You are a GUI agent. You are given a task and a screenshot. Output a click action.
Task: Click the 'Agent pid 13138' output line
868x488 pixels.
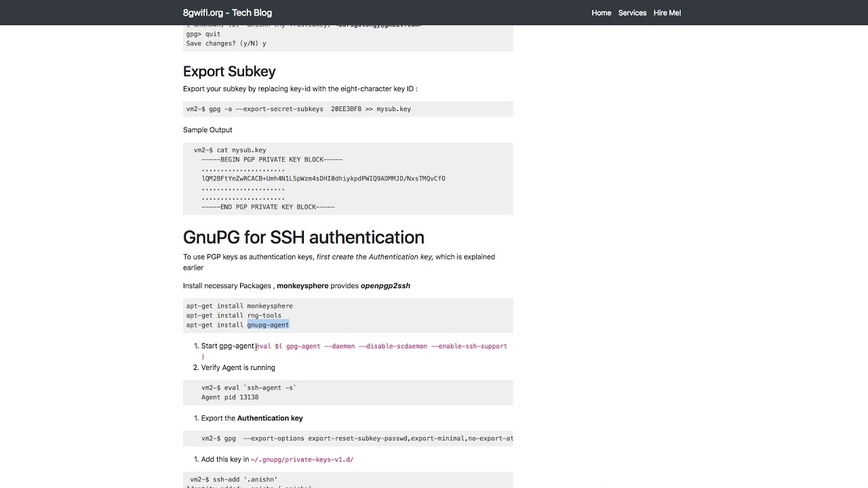[230, 397]
